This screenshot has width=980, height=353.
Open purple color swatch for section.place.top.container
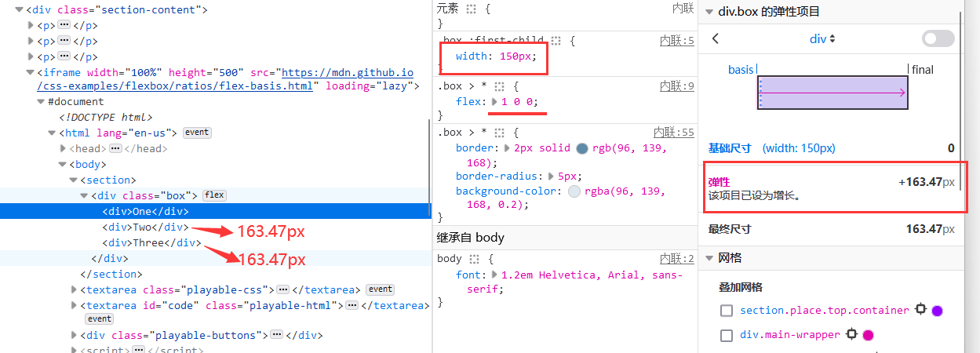(x=937, y=311)
